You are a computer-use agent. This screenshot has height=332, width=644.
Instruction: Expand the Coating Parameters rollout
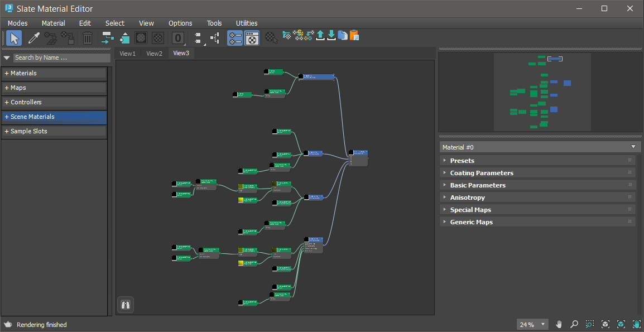tap(482, 173)
